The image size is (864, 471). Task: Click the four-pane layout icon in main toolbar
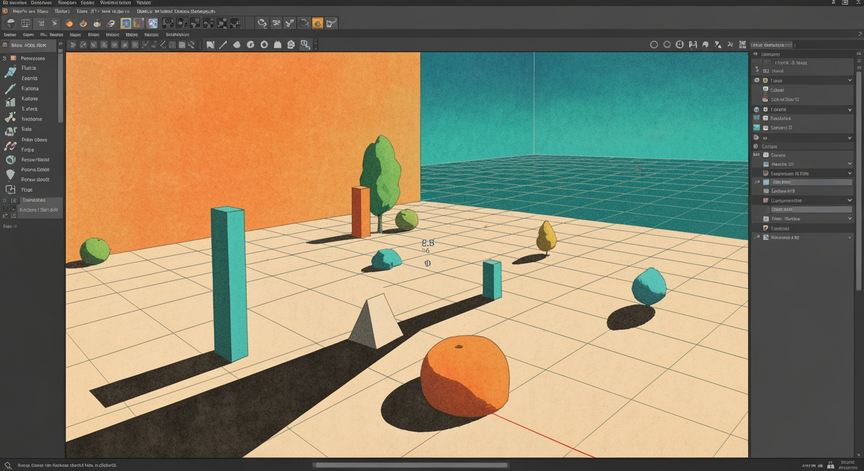25,23
